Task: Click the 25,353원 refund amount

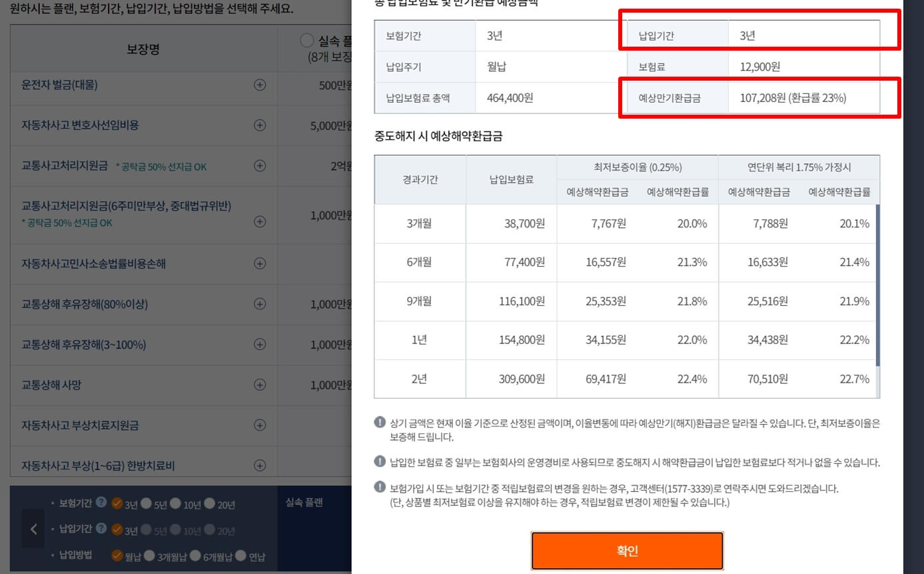Action: pos(606,301)
